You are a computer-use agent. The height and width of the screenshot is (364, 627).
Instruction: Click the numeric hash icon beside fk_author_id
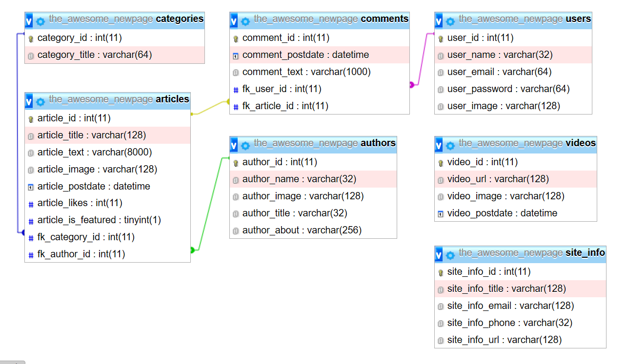click(x=31, y=255)
